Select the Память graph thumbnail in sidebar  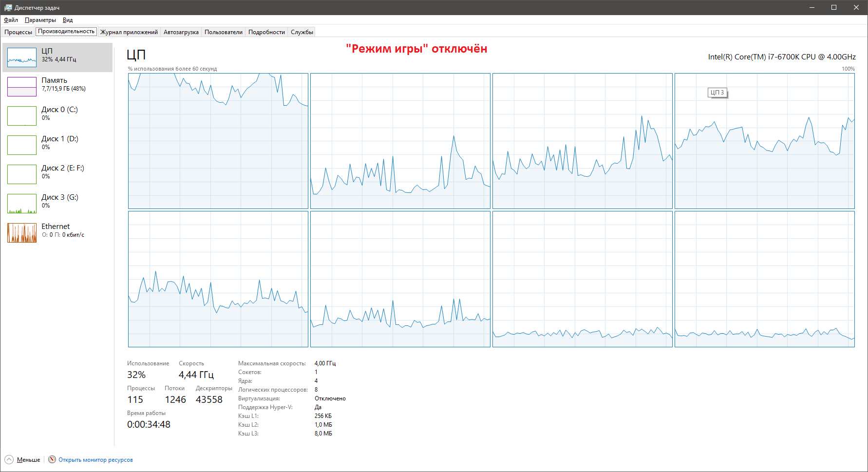coord(22,87)
